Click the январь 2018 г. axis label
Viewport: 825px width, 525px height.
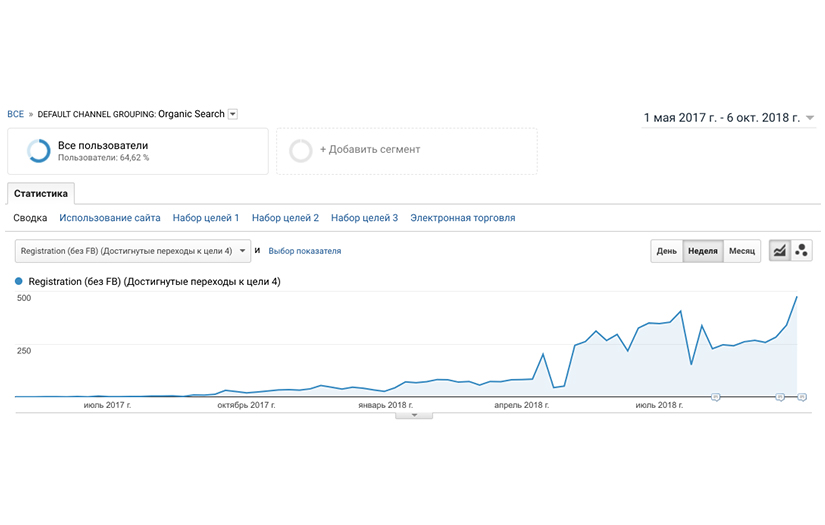(386, 405)
